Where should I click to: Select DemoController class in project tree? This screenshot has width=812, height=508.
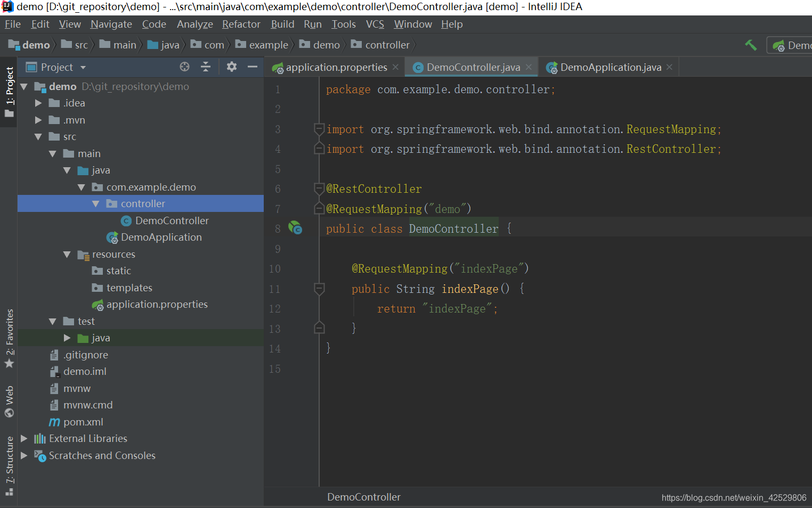[x=172, y=220]
